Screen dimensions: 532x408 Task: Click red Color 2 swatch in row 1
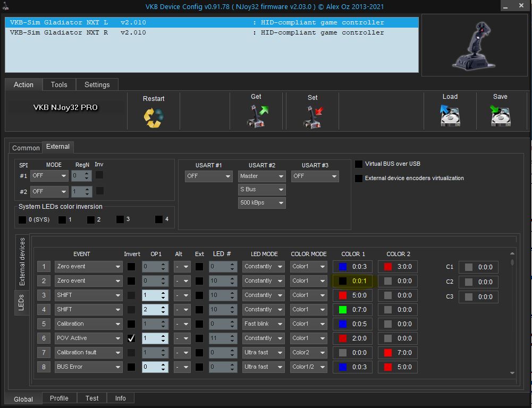click(x=388, y=267)
